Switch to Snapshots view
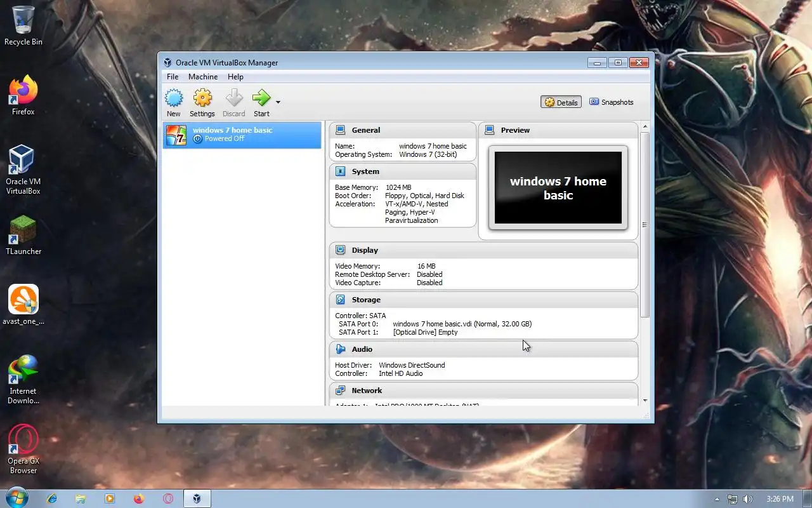The width and height of the screenshot is (812, 508). pyautogui.click(x=612, y=102)
